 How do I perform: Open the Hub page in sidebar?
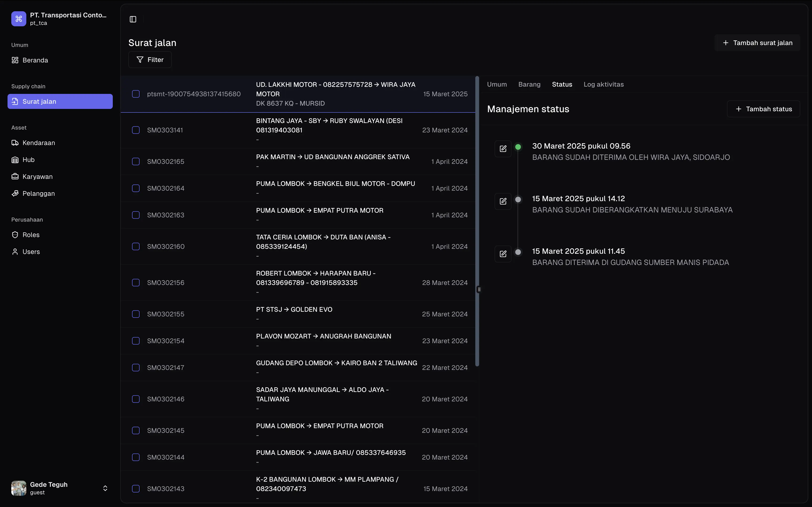click(28, 160)
